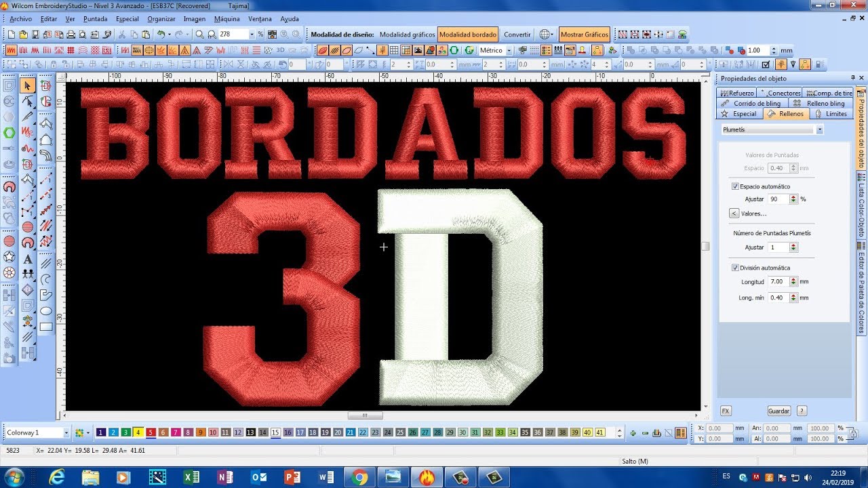
Task: Click the ? help button in properties
Action: coord(802,411)
